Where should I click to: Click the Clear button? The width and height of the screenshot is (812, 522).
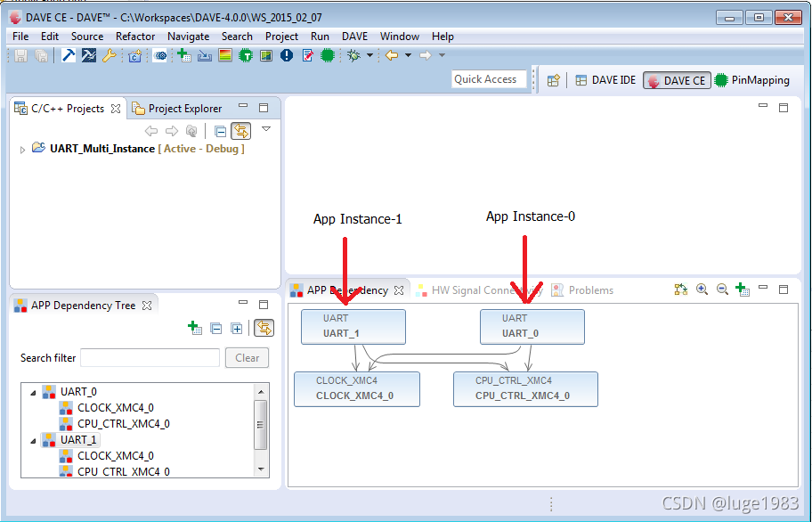pos(247,358)
